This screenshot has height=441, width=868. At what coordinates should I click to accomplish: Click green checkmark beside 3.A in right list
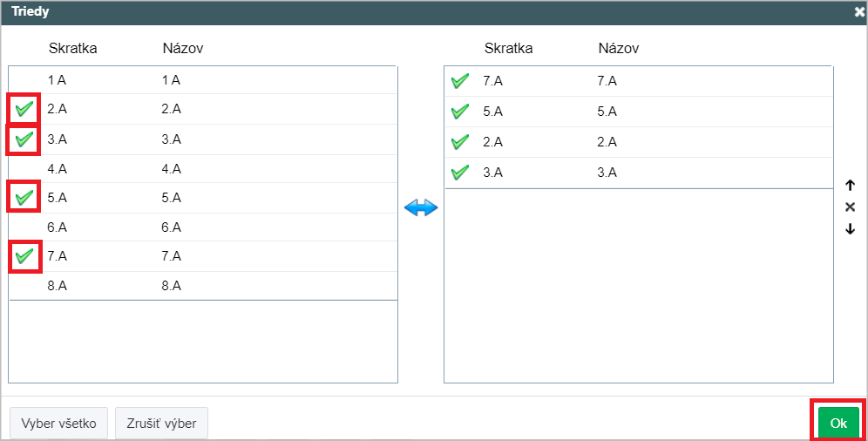tap(459, 172)
